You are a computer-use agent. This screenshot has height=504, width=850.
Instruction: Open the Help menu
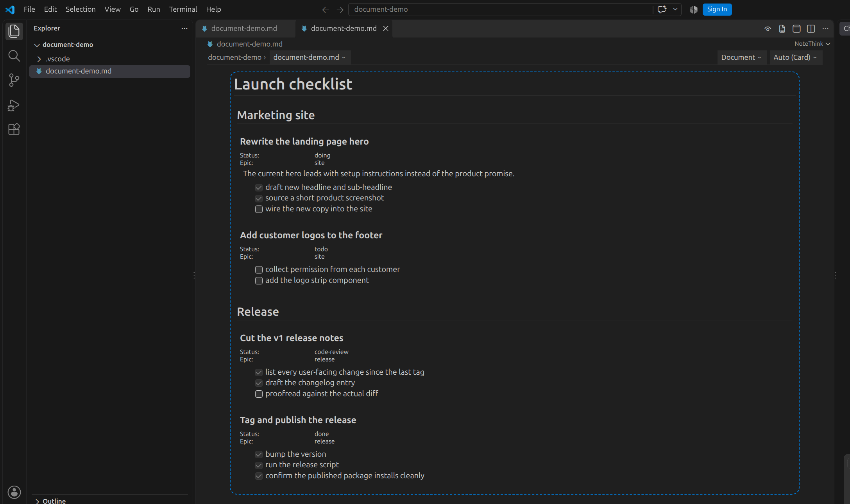pos(213,9)
